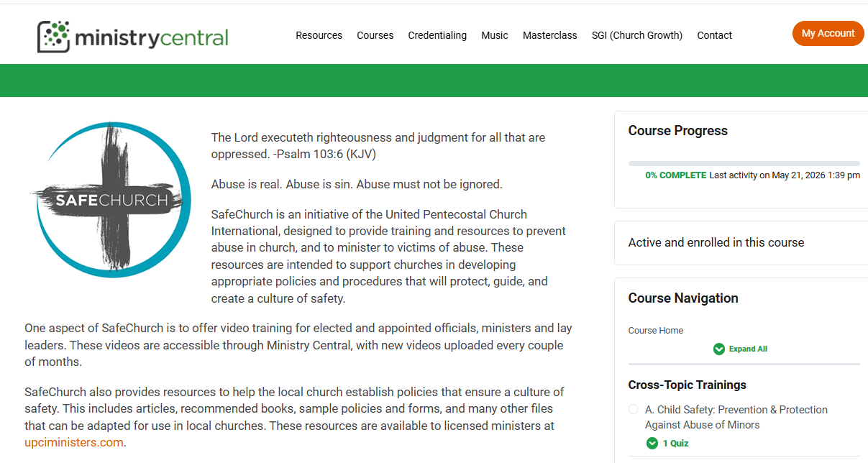
Task: Open the Child Safety: Prevention & Protection lesson
Action: (736, 417)
